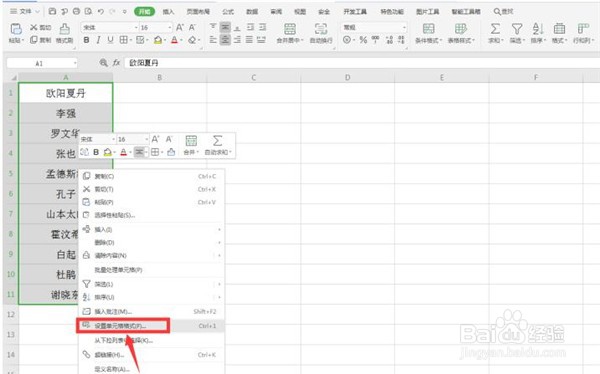Choose Paste (粘贴) in context menu
Screen dimensions: 600x374
pos(151,202)
